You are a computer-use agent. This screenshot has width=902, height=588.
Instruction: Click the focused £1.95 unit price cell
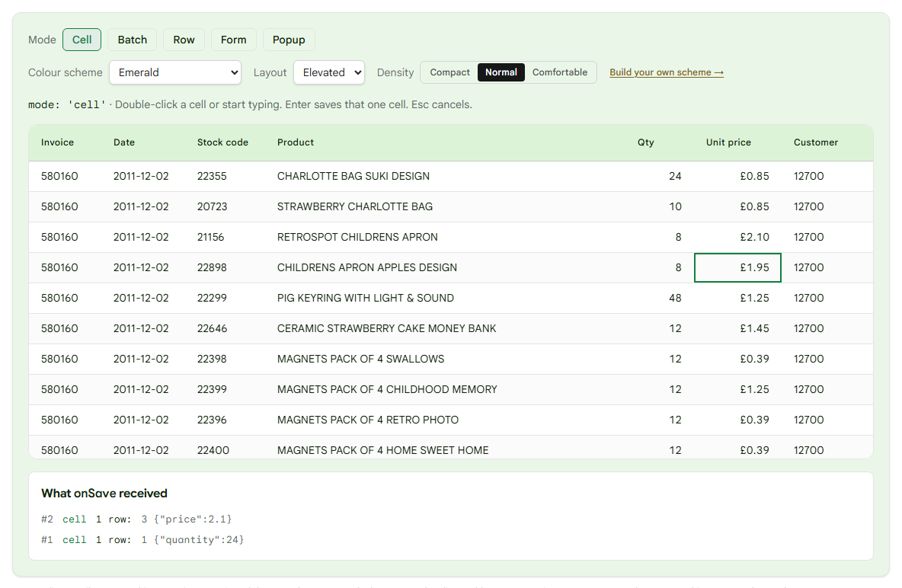click(x=737, y=267)
